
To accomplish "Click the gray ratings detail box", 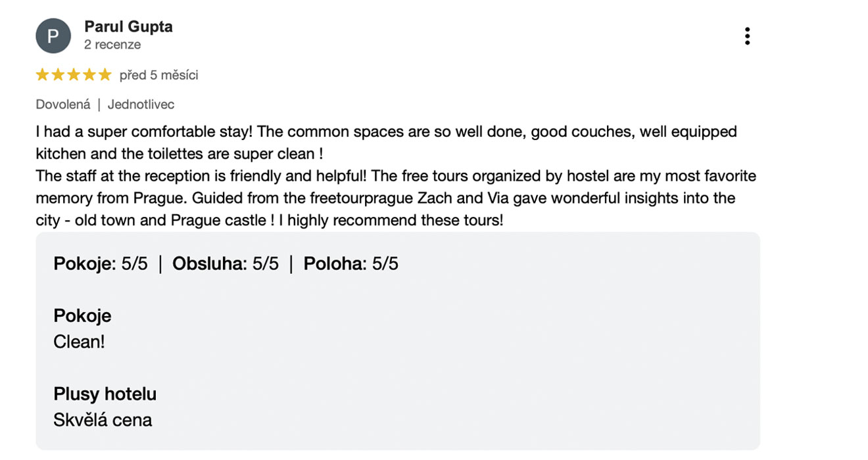I will click(x=398, y=340).
